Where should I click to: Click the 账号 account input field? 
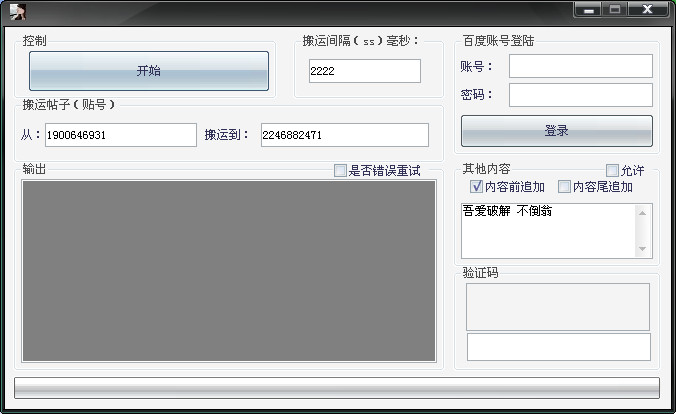pyautogui.click(x=581, y=66)
